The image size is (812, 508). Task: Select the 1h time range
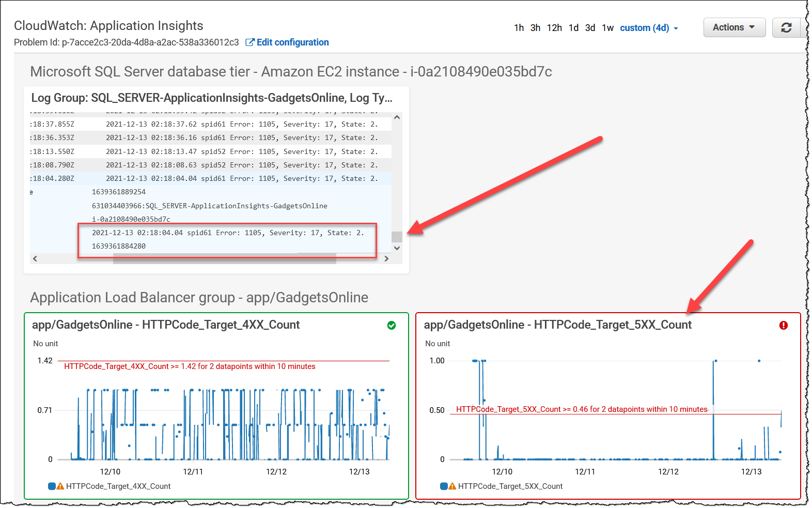tap(519, 28)
